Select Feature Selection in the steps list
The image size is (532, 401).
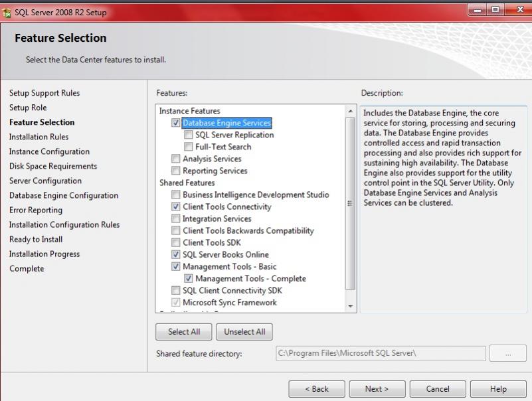pos(42,122)
